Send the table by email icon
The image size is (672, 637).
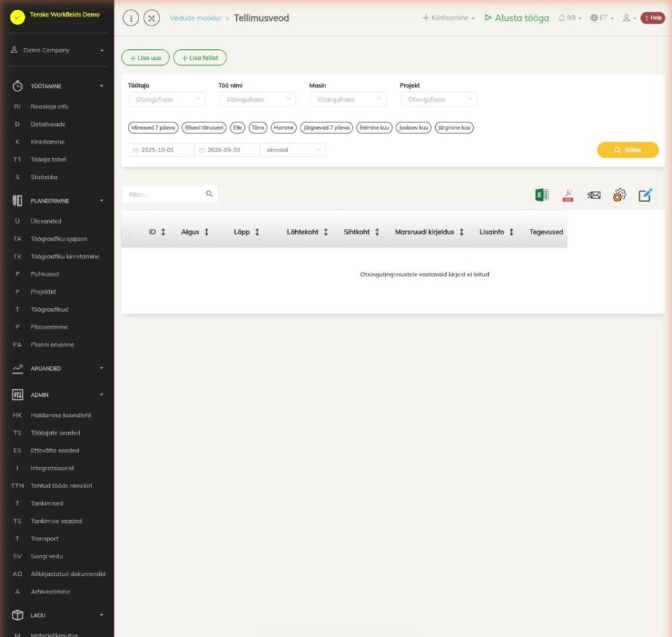pyautogui.click(x=593, y=195)
